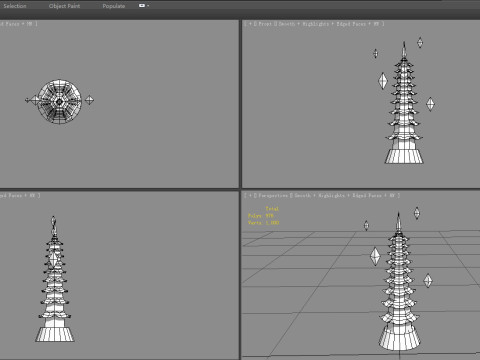Screen dimensions: 480x360
Task: Select the circular pagoda top view in the top-left viewport
Action: point(59,102)
